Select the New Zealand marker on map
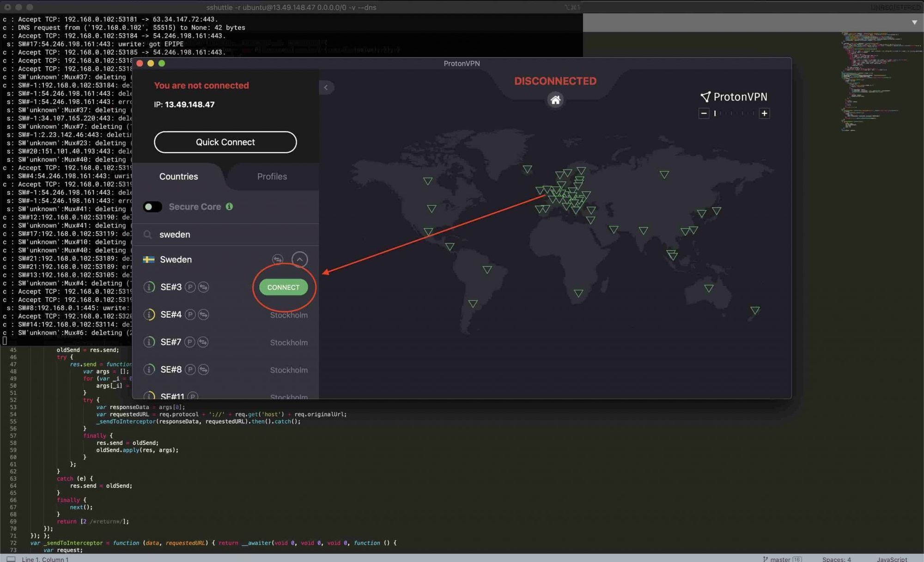The image size is (924, 562). (755, 310)
